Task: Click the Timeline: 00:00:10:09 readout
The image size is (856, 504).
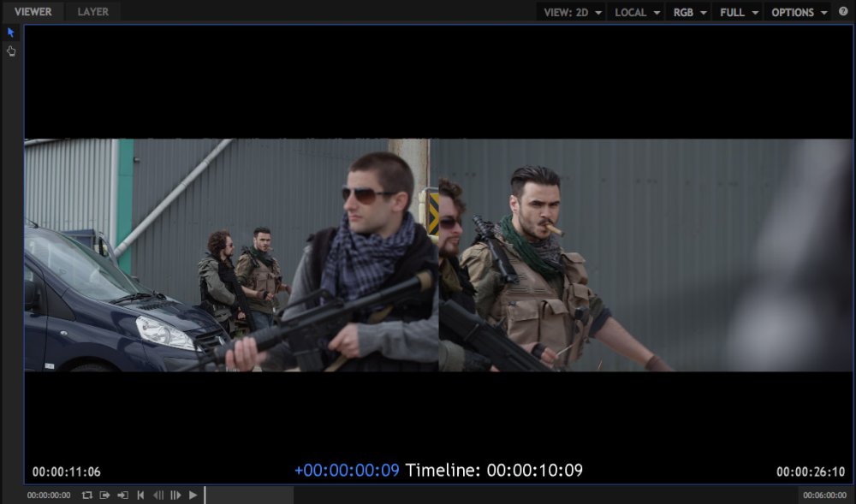Action: pyautogui.click(x=494, y=470)
